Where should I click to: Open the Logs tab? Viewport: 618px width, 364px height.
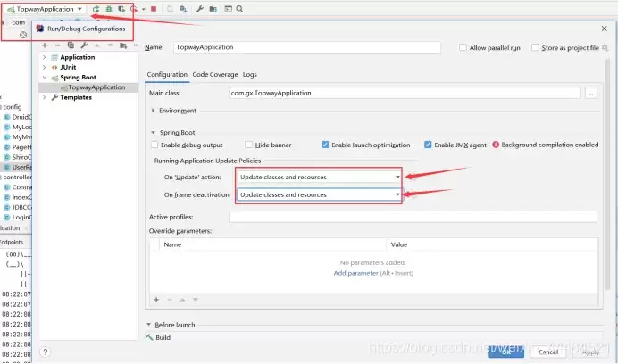coord(250,74)
